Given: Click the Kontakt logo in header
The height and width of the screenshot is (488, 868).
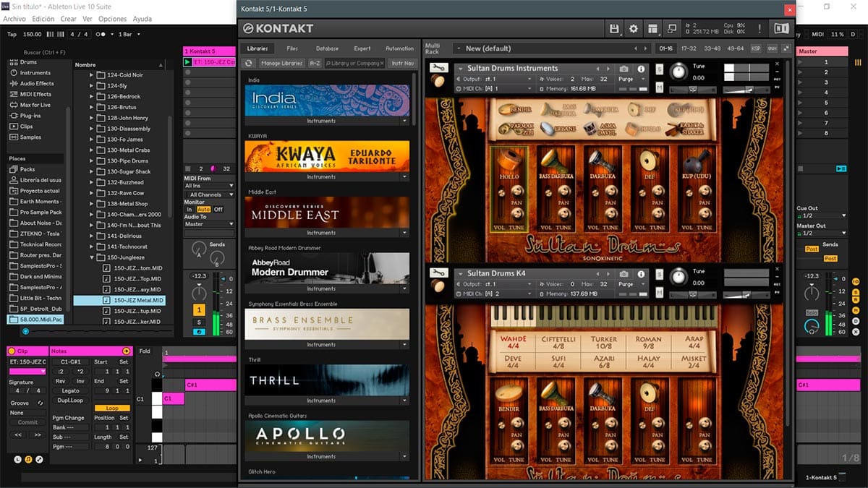Looking at the screenshot, I should [278, 28].
